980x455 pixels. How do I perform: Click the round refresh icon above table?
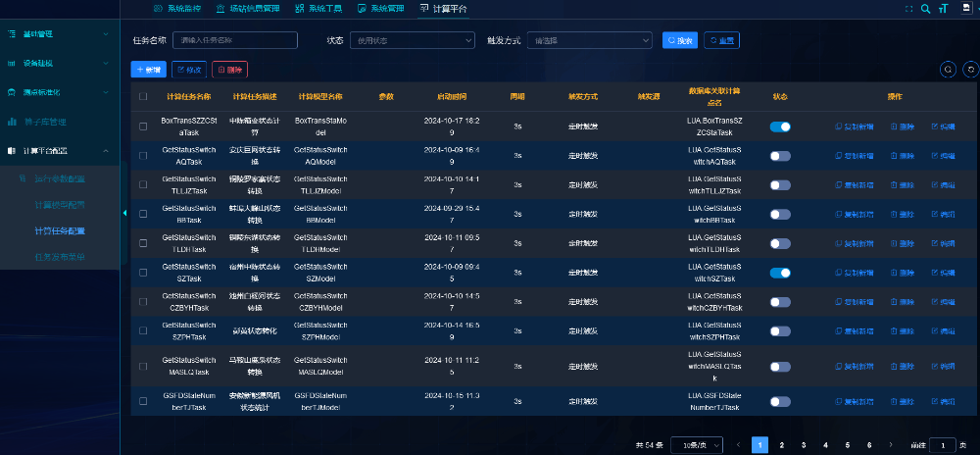(x=970, y=70)
